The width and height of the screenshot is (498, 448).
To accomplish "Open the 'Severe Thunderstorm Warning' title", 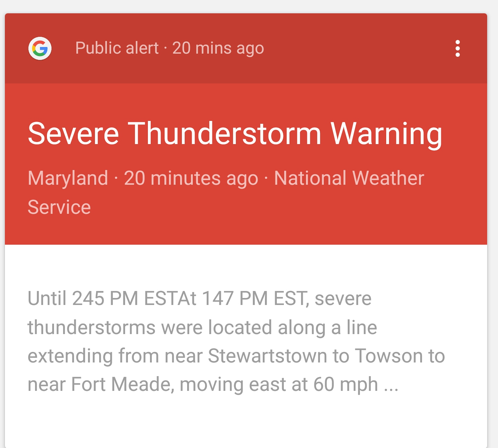I will [x=235, y=134].
